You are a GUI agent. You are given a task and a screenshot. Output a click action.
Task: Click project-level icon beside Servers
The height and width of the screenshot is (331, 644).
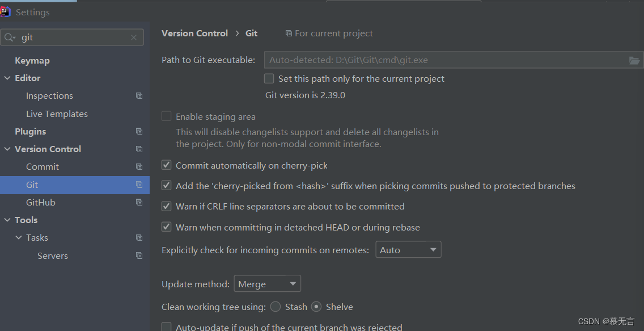click(x=139, y=255)
